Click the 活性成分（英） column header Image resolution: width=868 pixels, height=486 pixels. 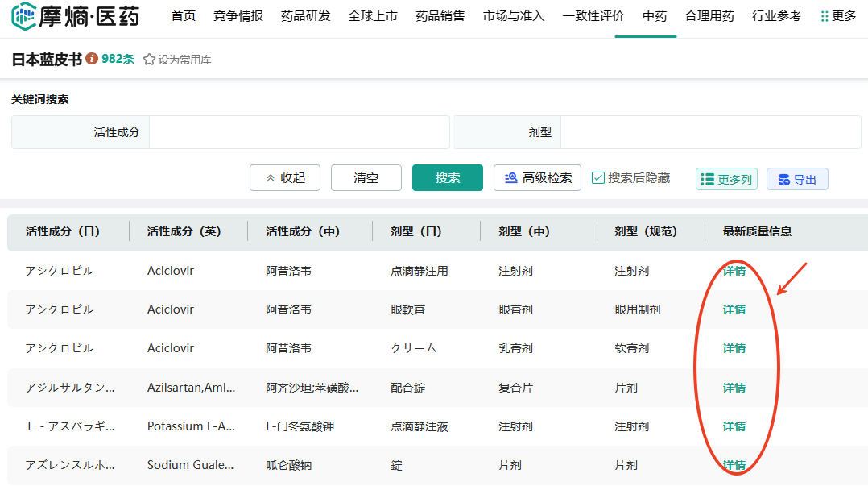[184, 231]
